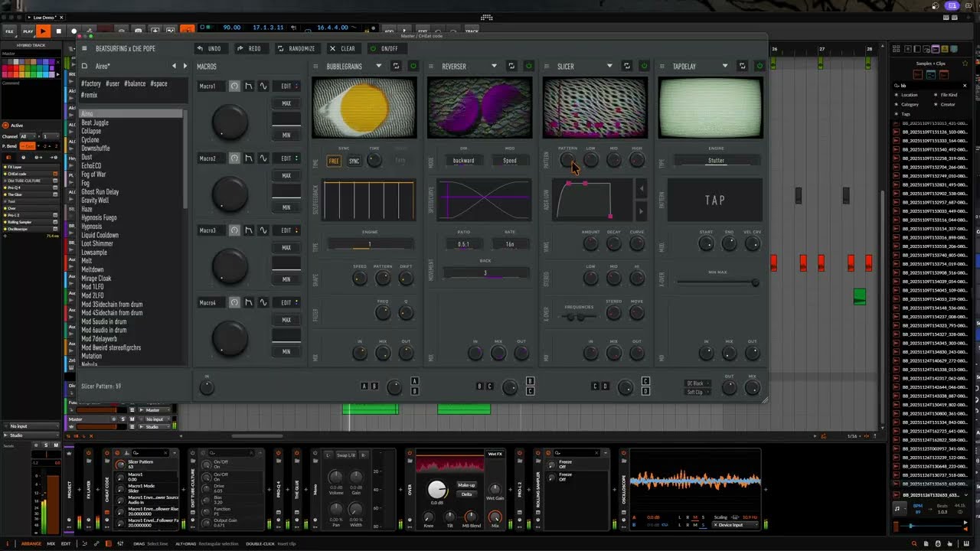Open the hamburger menu beside Beatsurfing
Viewport: 980px width, 551px height.
point(85,48)
